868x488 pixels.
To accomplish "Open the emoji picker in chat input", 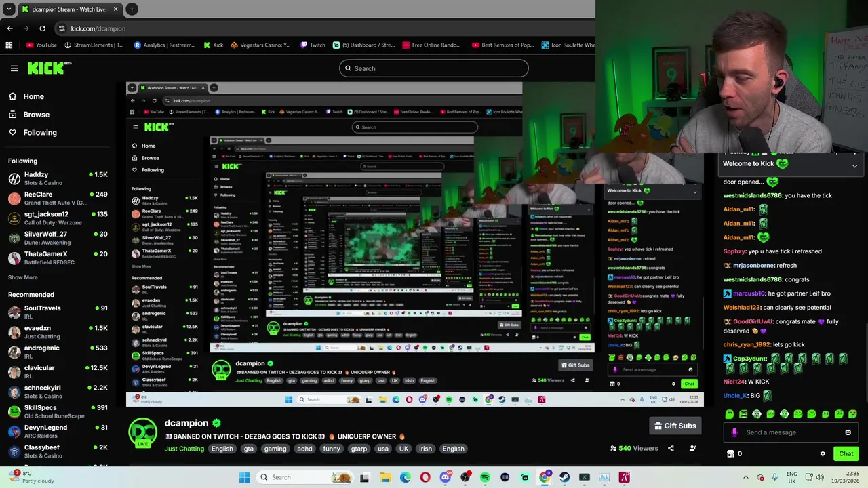I will [x=848, y=432].
